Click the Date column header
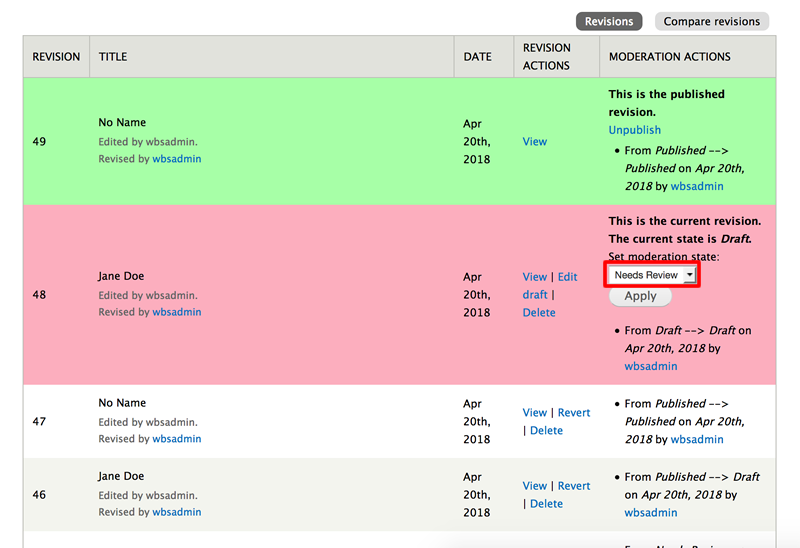 477,57
